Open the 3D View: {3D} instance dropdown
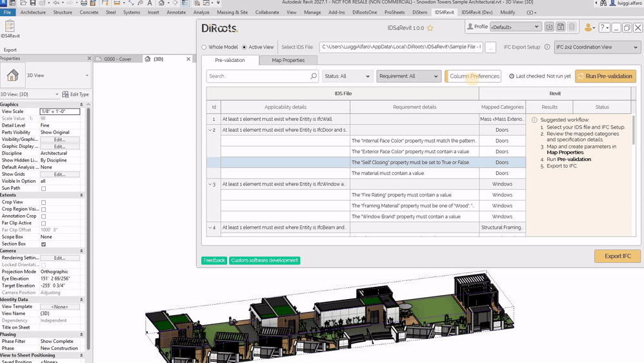644x363 pixels. (x=30, y=94)
